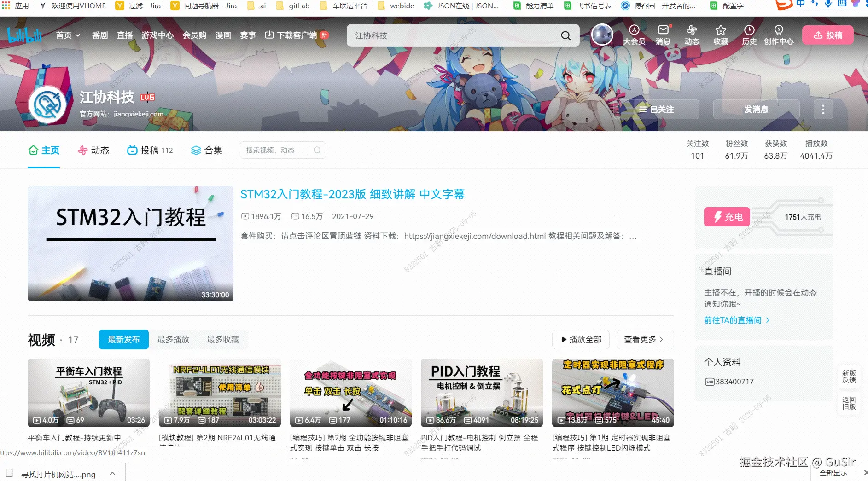Sort videos by 最多收藏
The width and height of the screenshot is (868, 481).
pos(223,339)
